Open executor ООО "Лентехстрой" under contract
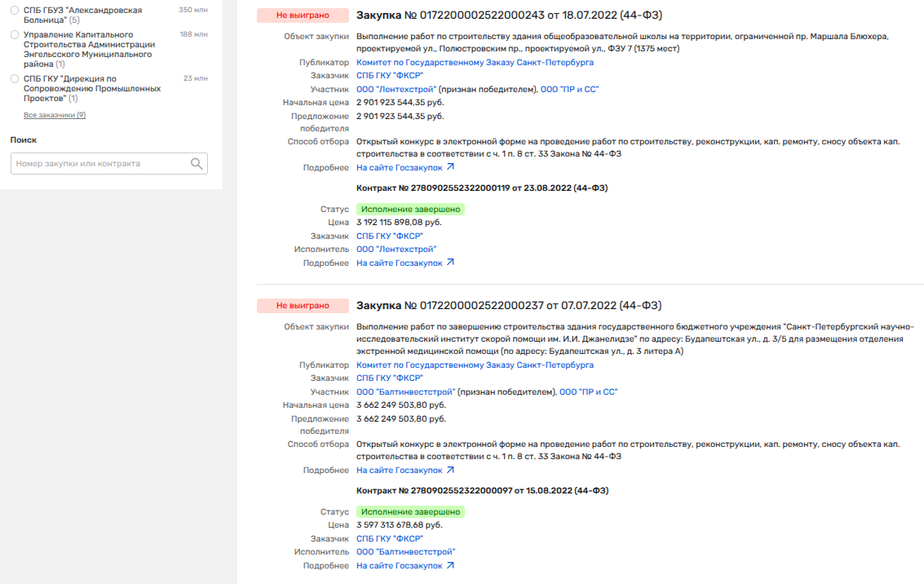 click(x=396, y=249)
